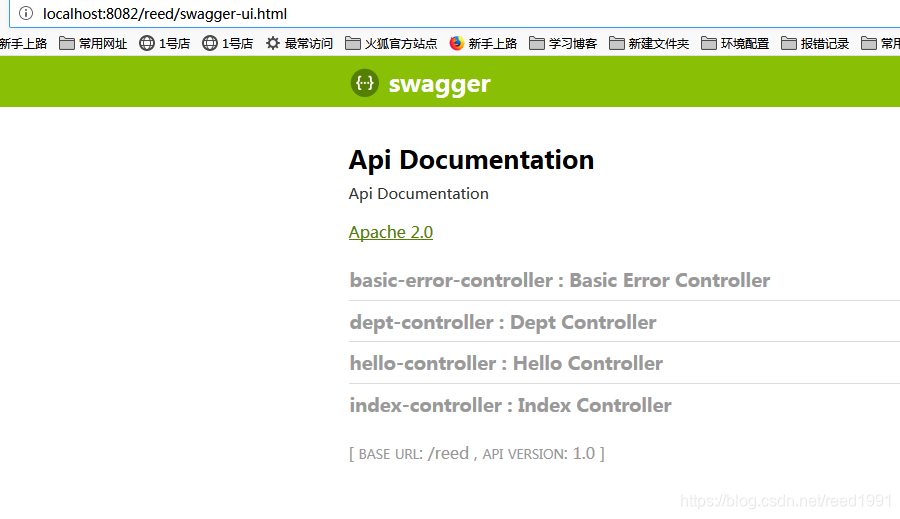Open the 火狐官方站点 bookmark folder
The height and width of the screenshot is (519, 900).
[x=391, y=44]
